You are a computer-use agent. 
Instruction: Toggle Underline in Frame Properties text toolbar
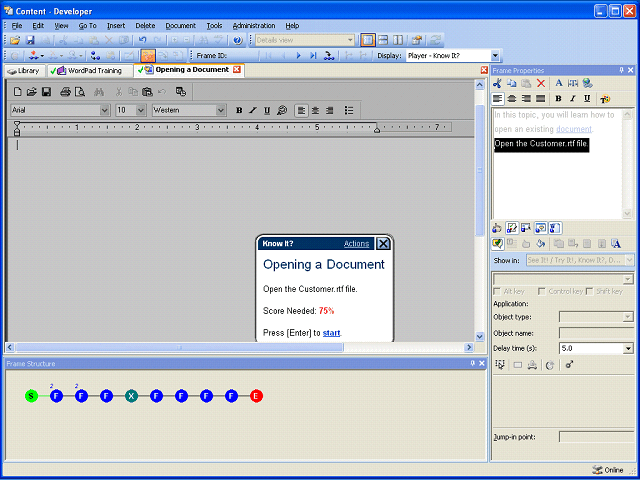click(587, 99)
